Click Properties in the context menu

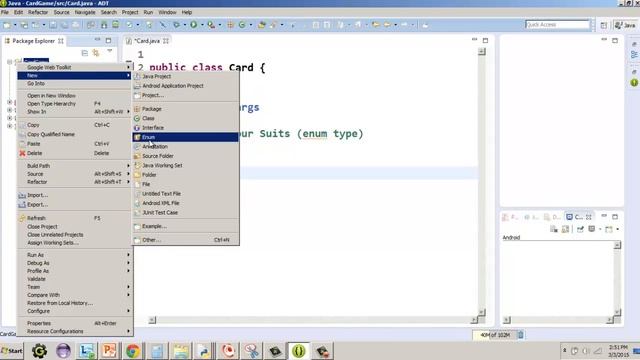point(75,323)
